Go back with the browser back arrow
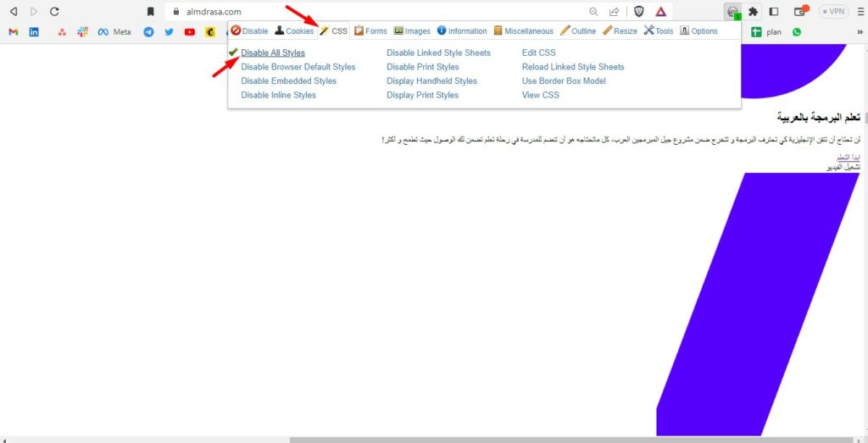The width and height of the screenshot is (868, 443). click(14, 11)
